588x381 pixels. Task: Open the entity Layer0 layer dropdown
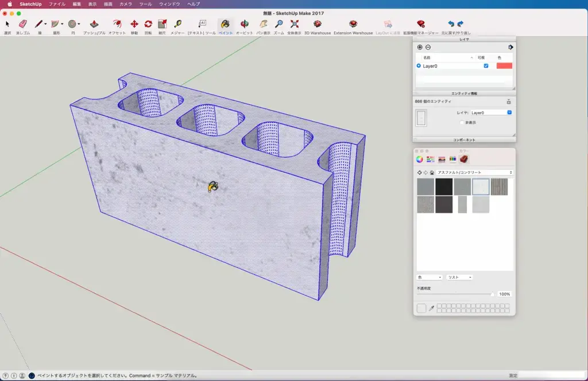(491, 112)
